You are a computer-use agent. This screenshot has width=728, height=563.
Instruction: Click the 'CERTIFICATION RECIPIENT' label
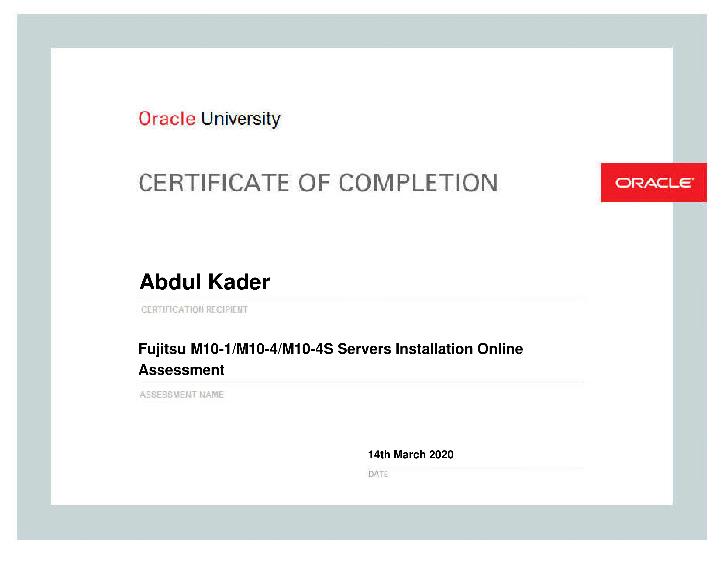[x=194, y=310]
